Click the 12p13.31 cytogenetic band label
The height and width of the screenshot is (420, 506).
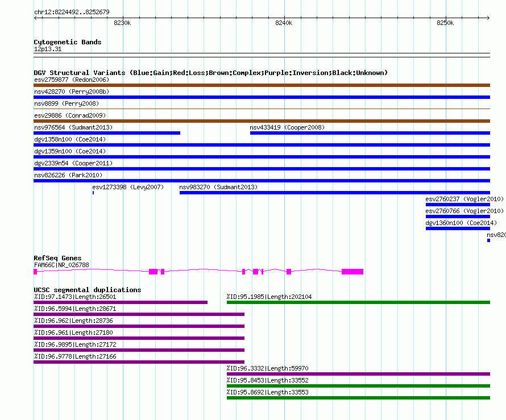click(48, 49)
